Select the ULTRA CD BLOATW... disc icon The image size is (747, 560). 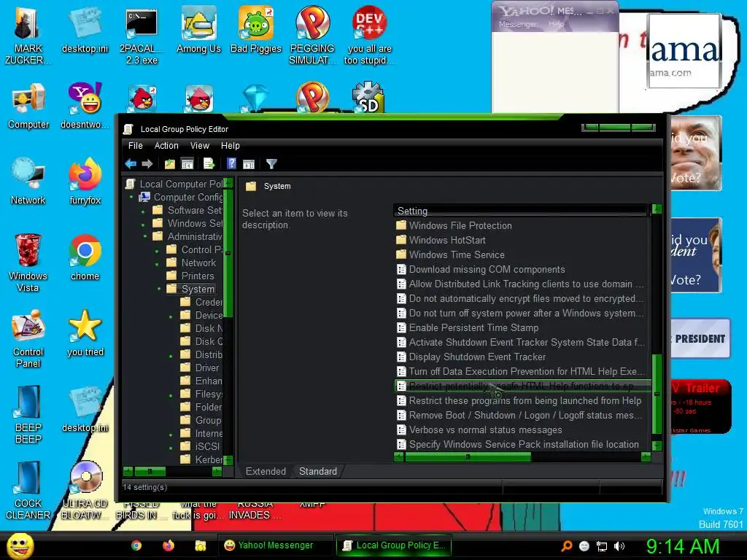85,491
